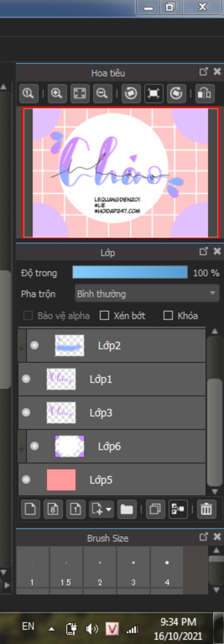Flip canvas horizontally icon

(205, 93)
